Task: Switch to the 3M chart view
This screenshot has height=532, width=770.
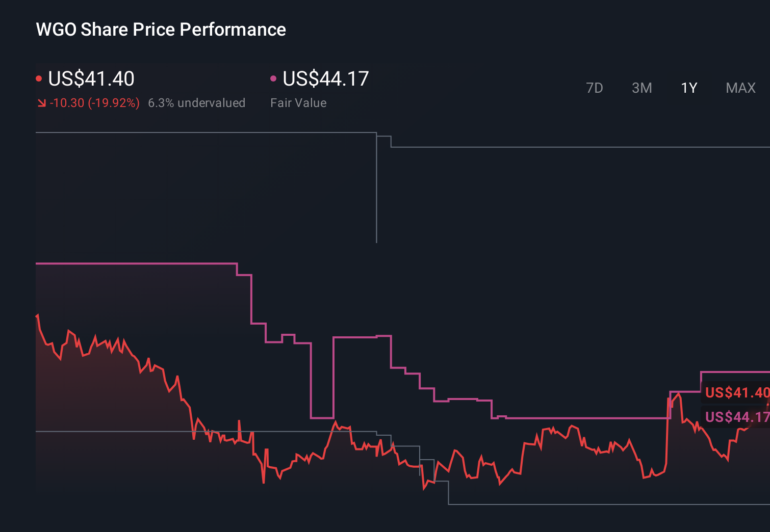Action: point(641,88)
